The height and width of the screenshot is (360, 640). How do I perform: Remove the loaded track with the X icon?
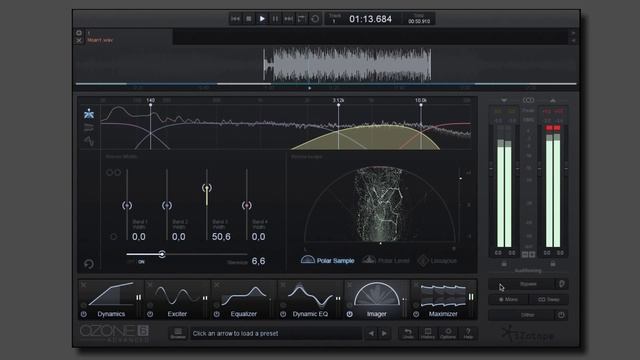point(79,40)
